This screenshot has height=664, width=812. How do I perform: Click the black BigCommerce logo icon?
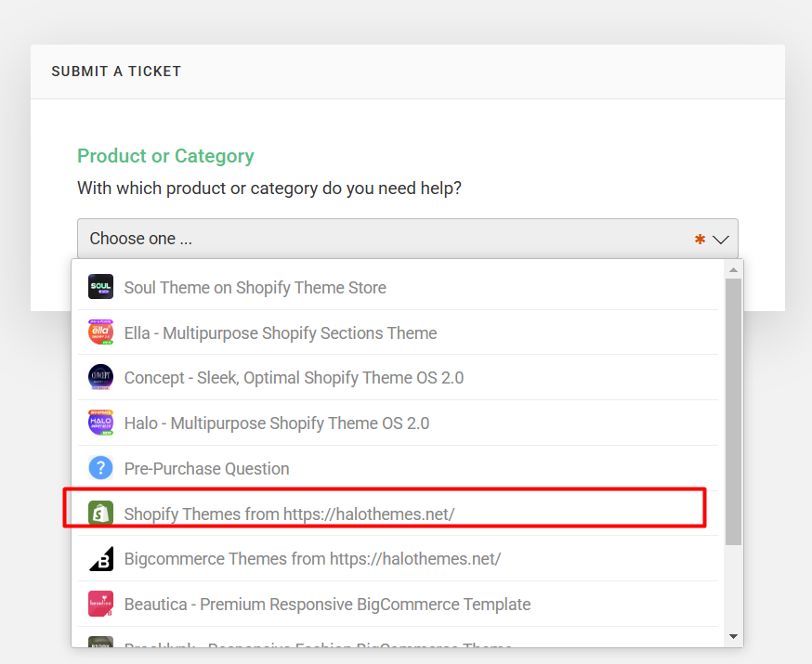(100, 559)
